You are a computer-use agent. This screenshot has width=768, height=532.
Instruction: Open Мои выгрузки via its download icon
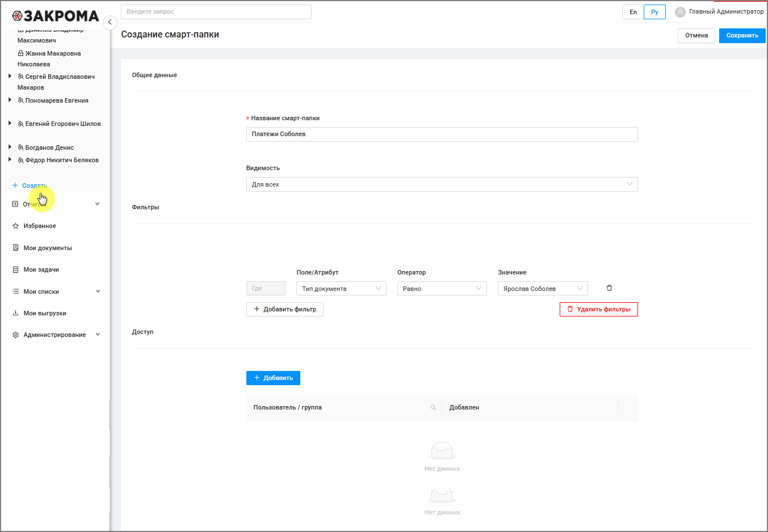click(x=15, y=313)
